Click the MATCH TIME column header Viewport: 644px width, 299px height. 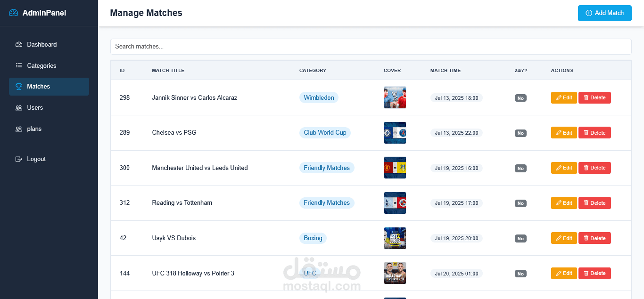click(446, 71)
